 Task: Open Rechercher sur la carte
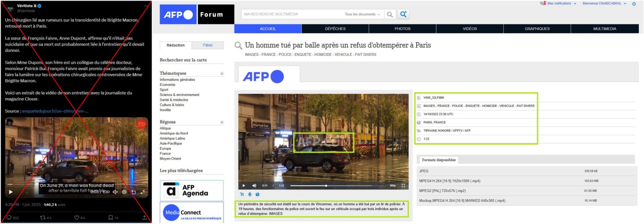tap(183, 60)
